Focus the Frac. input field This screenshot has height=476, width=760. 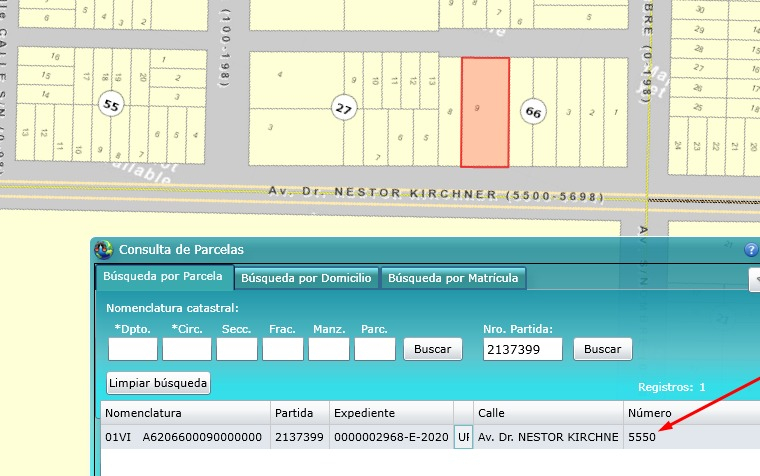pos(283,349)
